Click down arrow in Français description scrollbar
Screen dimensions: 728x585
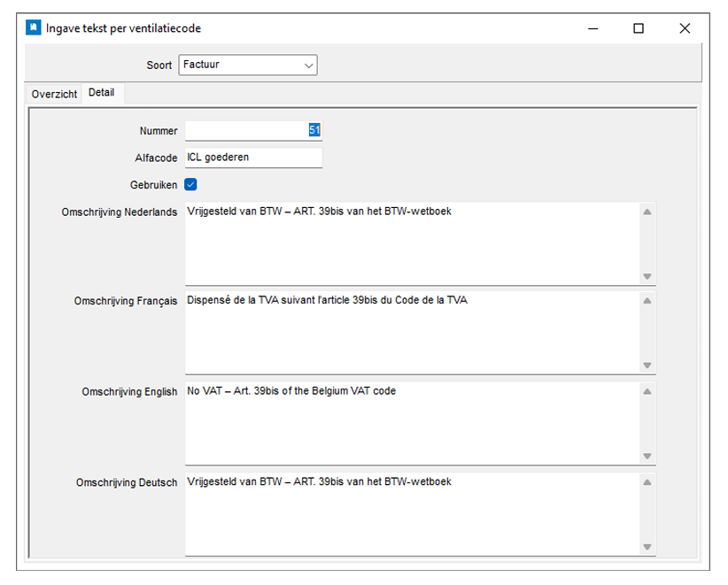(647, 366)
